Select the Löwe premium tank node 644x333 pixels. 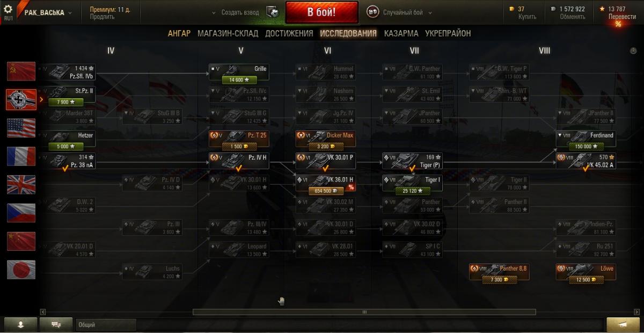point(586,272)
